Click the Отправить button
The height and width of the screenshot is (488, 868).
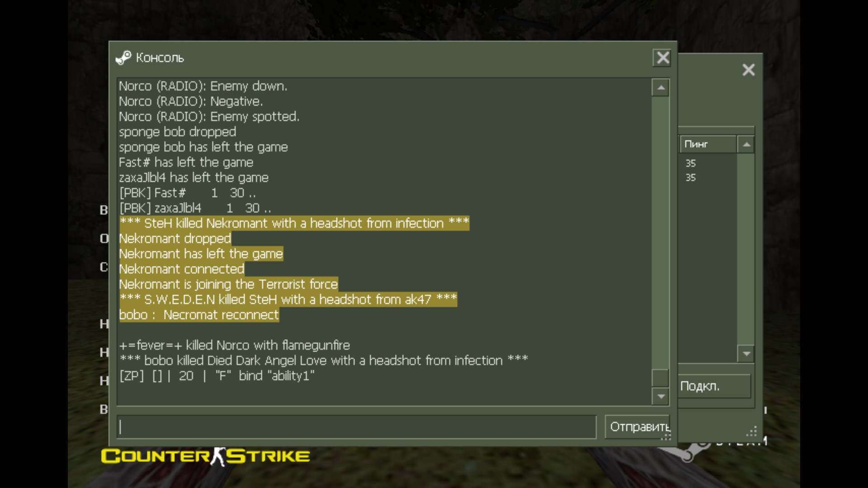point(638,427)
